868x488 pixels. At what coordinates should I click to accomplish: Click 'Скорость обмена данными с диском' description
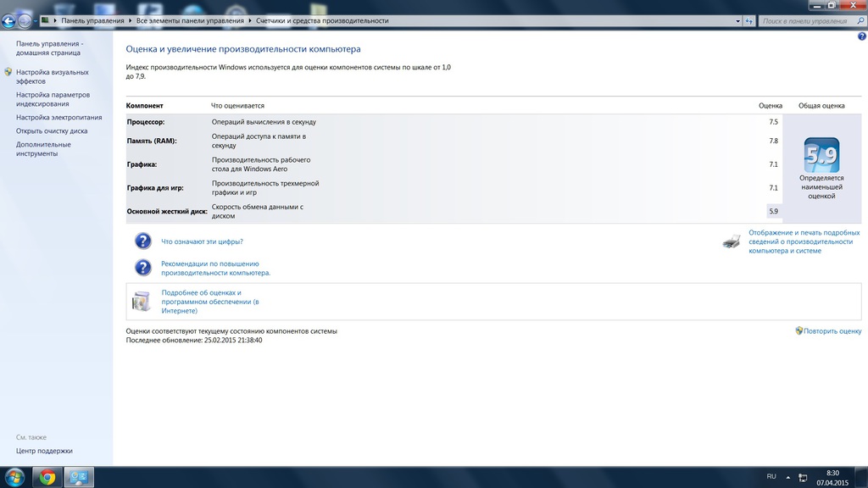[258, 211]
